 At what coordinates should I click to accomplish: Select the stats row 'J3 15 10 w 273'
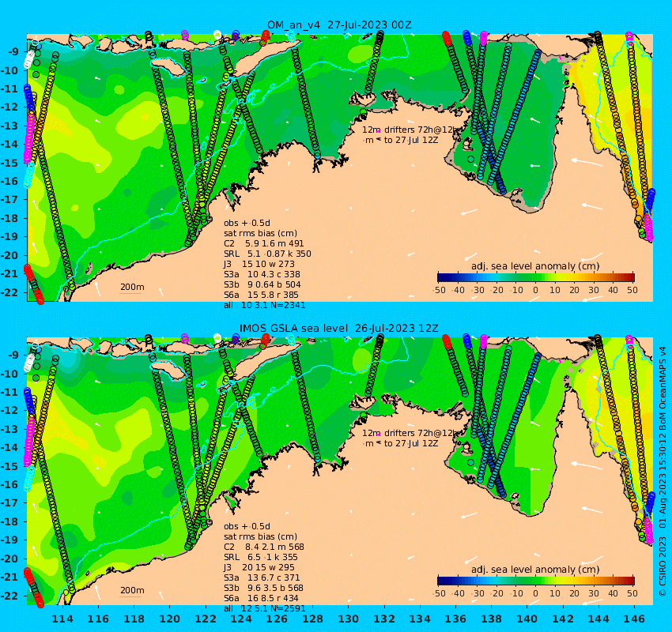tap(259, 264)
